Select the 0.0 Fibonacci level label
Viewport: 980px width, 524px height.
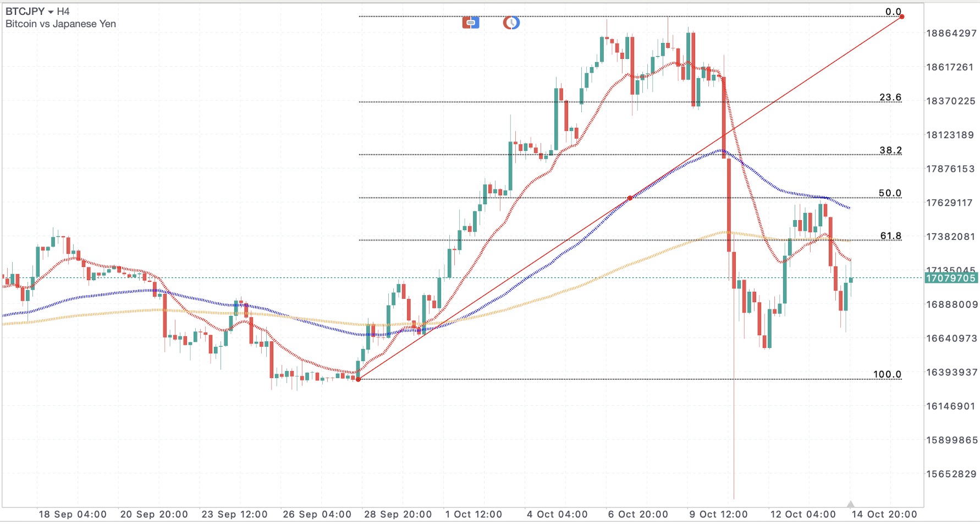pyautogui.click(x=893, y=12)
